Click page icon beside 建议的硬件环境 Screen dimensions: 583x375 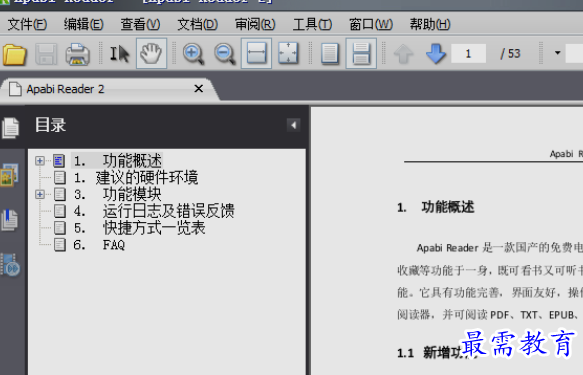59,178
